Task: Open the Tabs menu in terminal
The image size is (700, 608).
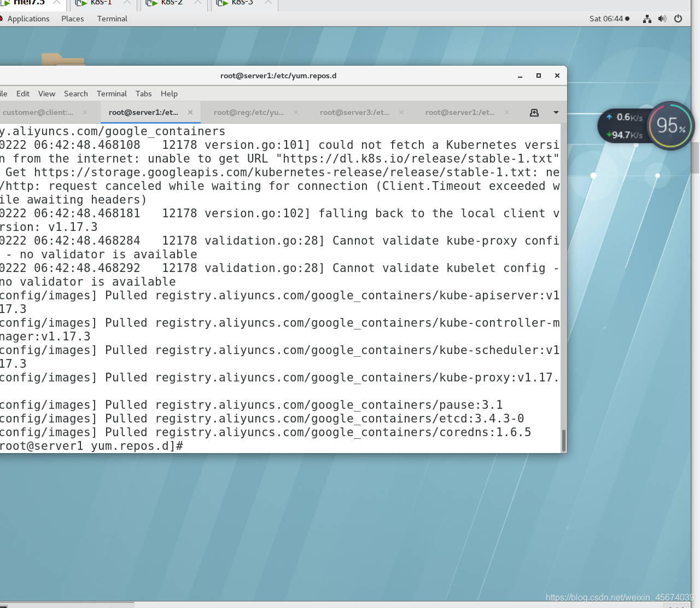Action: (144, 94)
